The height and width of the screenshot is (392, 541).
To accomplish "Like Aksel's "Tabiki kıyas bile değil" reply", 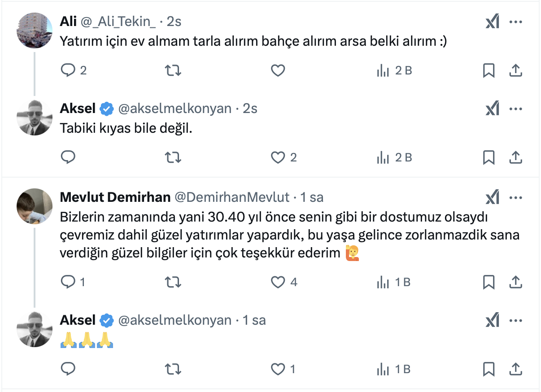I will click(x=278, y=157).
